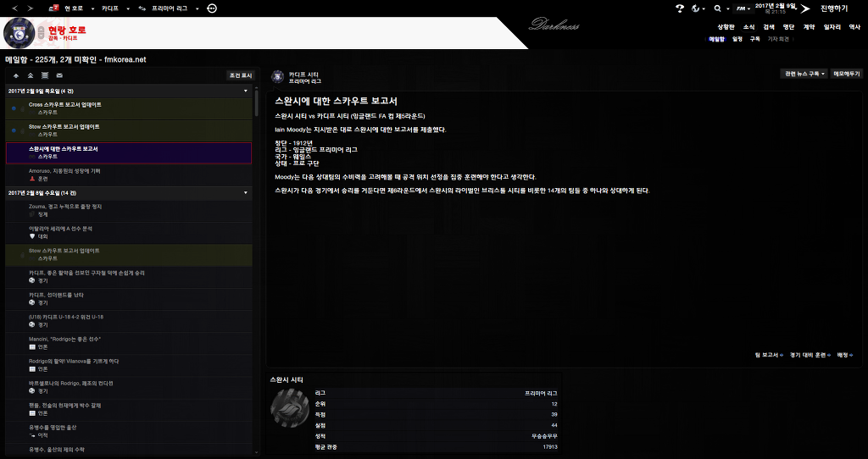Click the double up-arrow inbox icon
The image size is (868, 459).
[31, 75]
